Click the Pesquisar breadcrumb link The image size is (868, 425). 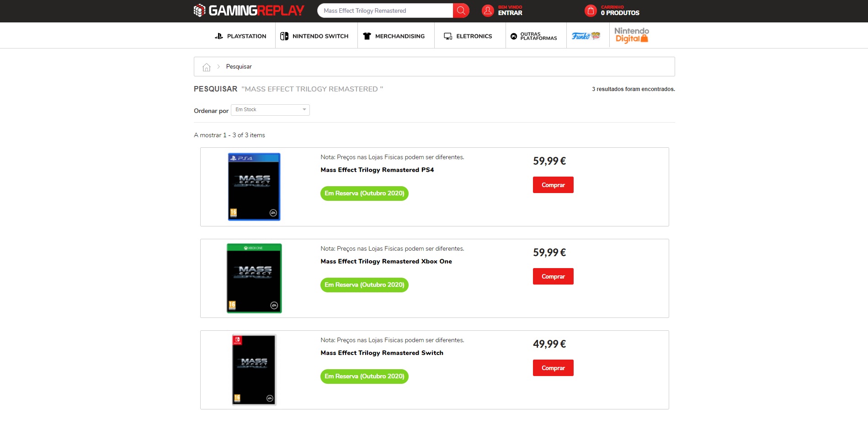[x=239, y=67]
